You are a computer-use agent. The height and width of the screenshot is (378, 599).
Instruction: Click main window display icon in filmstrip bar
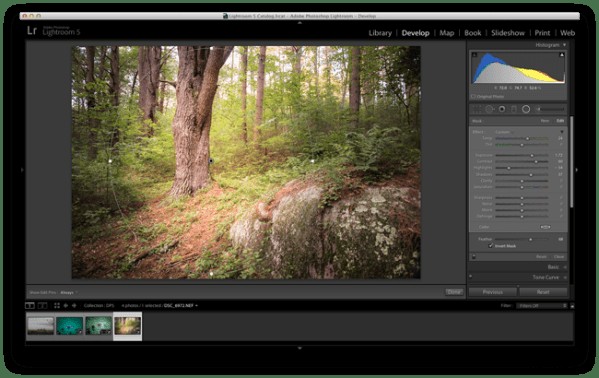30,305
